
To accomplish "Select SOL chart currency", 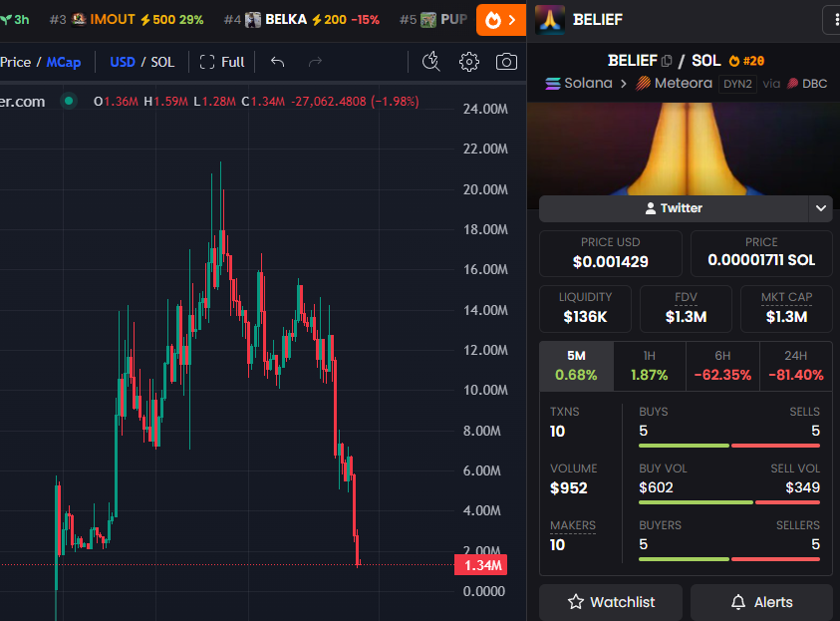I will coord(162,62).
